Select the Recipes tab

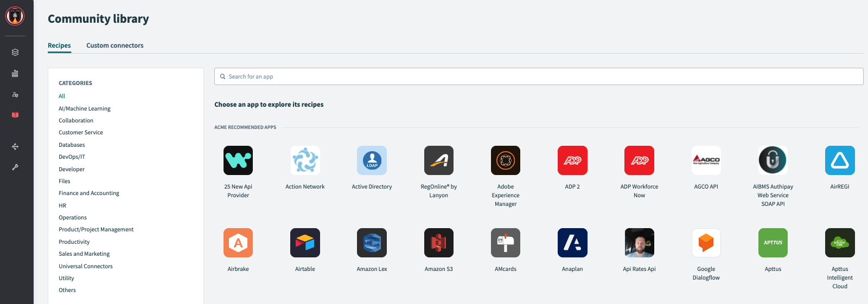[x=59, y=46]
